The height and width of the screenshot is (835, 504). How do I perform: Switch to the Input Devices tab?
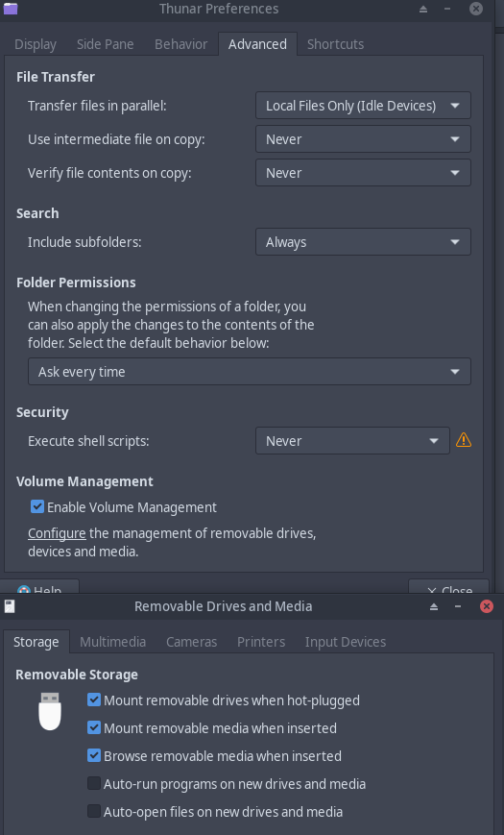tap(346, 642)
